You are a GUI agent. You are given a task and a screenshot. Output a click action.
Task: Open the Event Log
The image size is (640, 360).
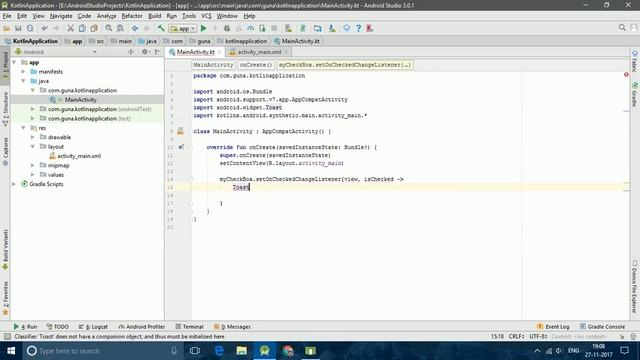(553, 327)
